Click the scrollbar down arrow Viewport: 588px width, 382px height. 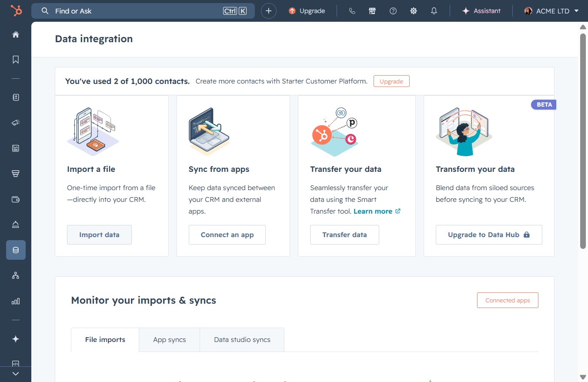pyautogui.click(x=583, y=377)
